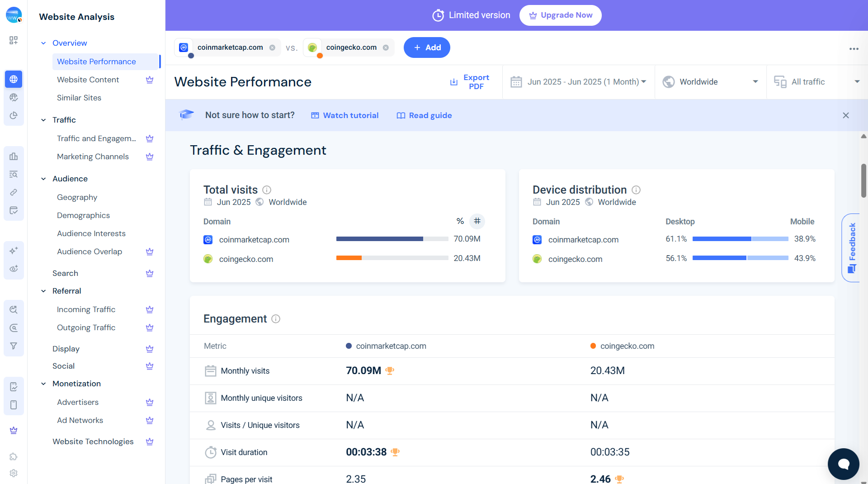Open Traffic and Engagement page
This screenshot has height=484, width=868.
(x=96, y=138)
